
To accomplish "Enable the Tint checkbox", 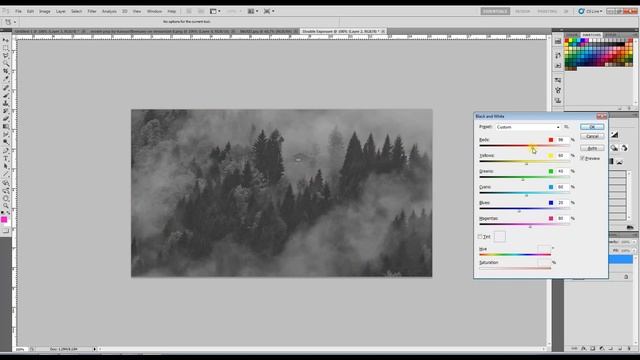I will [x=480, y=236].
